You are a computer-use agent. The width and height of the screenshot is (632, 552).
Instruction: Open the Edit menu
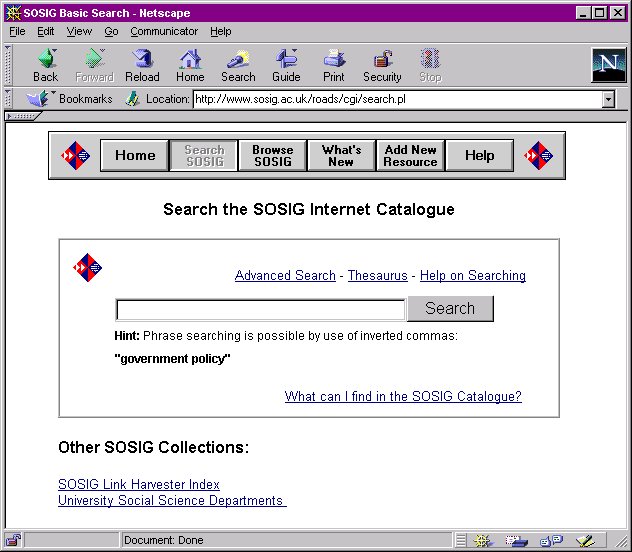pos(46,31)
